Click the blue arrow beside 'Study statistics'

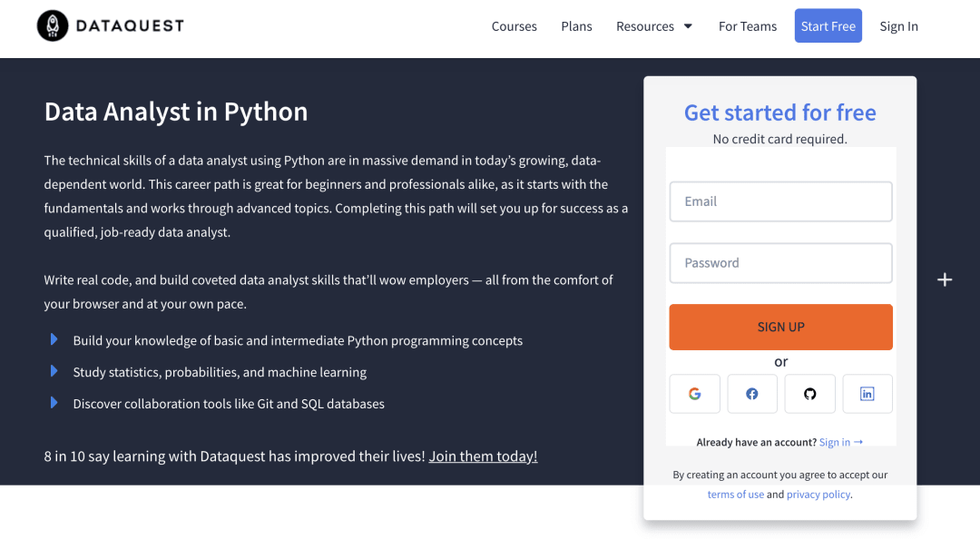[x=54, y=371]
